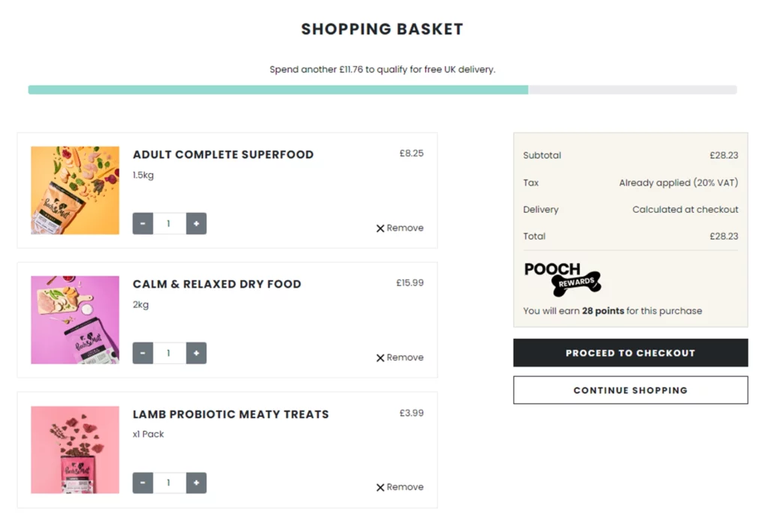Click Continue Shopping button
This screenshot has height=532, width=768.
630,390
